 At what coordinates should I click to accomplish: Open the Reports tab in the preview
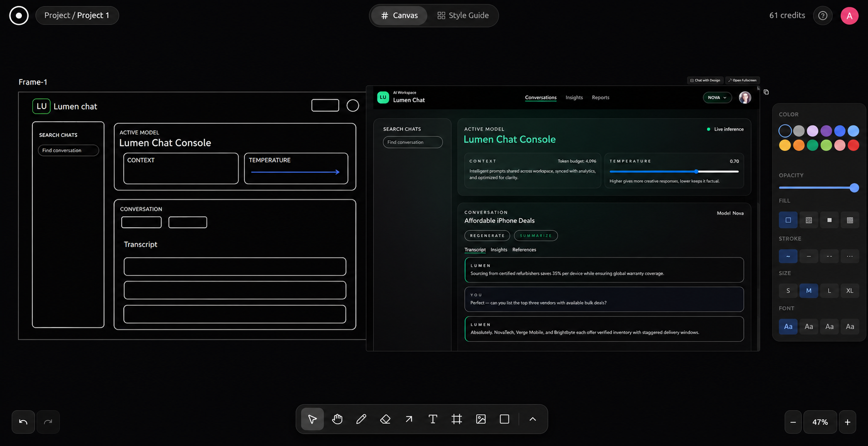pyautogui.click(x=600, y=98)
